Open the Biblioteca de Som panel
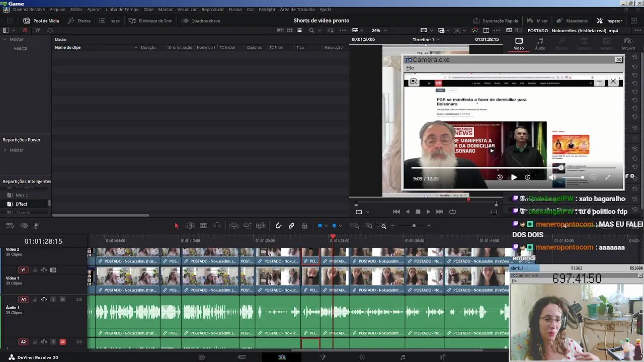The height and width of the screenshot is (362, 644). [x=150, y=21]
